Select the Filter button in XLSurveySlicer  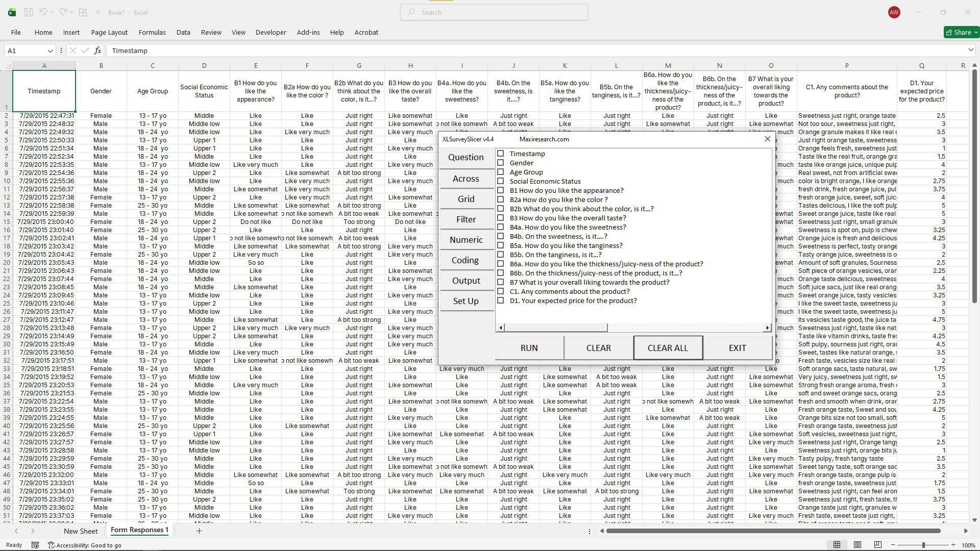pyautogui.click(x=465, y=219)
